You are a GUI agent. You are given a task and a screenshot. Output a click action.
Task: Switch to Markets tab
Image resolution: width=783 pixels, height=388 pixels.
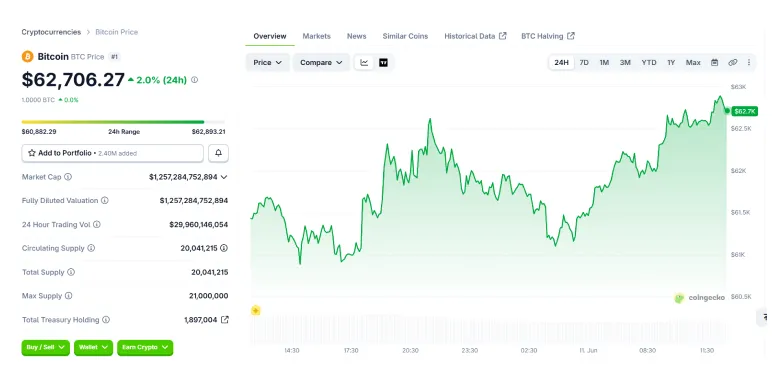tap(317, 36)
